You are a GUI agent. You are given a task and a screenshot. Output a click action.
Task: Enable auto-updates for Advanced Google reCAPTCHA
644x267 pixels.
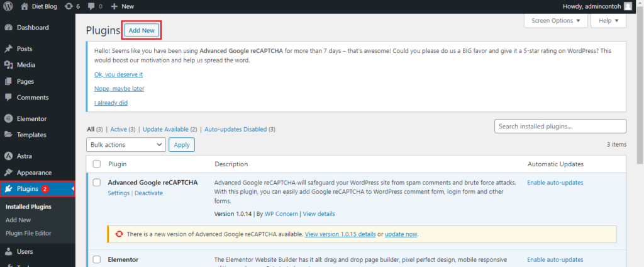click(x=555, y=183)
